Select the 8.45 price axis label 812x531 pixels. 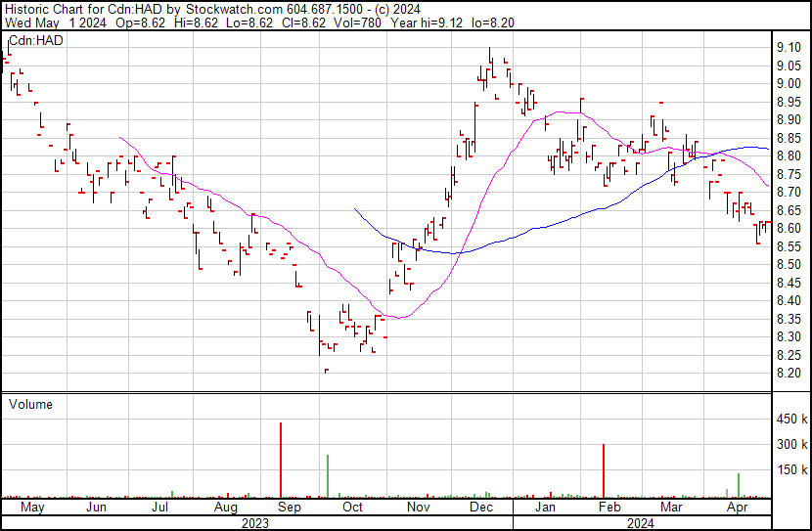click(x=789, y=283)
